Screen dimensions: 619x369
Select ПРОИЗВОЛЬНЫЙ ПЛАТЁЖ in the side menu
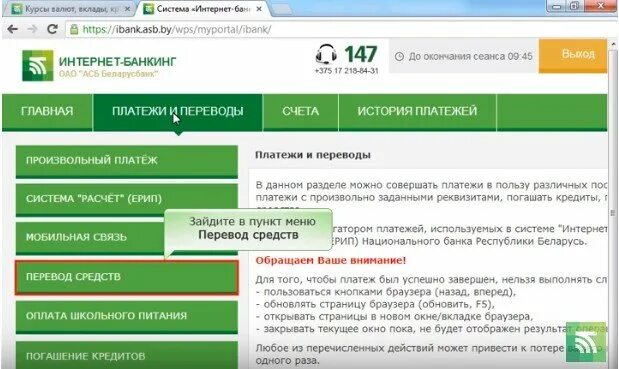click(127, 161)
